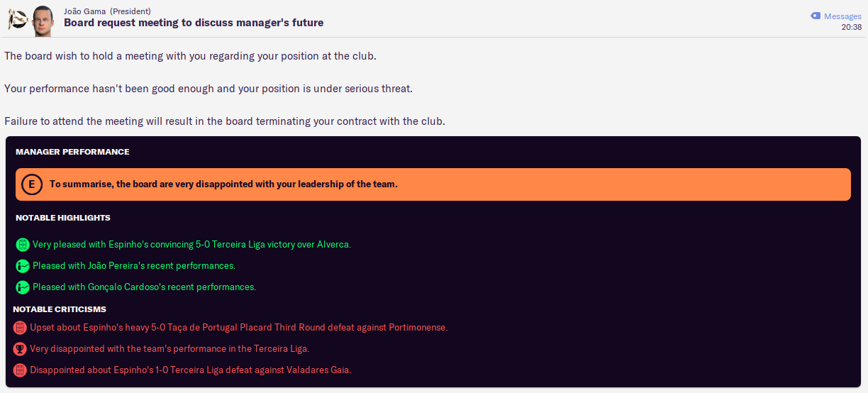The height and width of the screenshot is (393, 868).
Task: Open Gonçalo Cardoso's recent performances highlight
Action: pyautogui.click(x=144, y=287)
